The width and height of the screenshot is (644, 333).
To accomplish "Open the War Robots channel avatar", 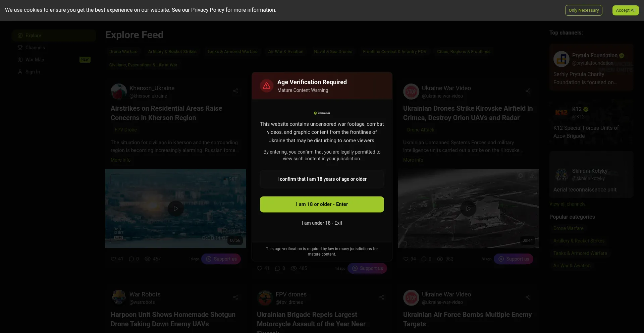I will [119, 298].
